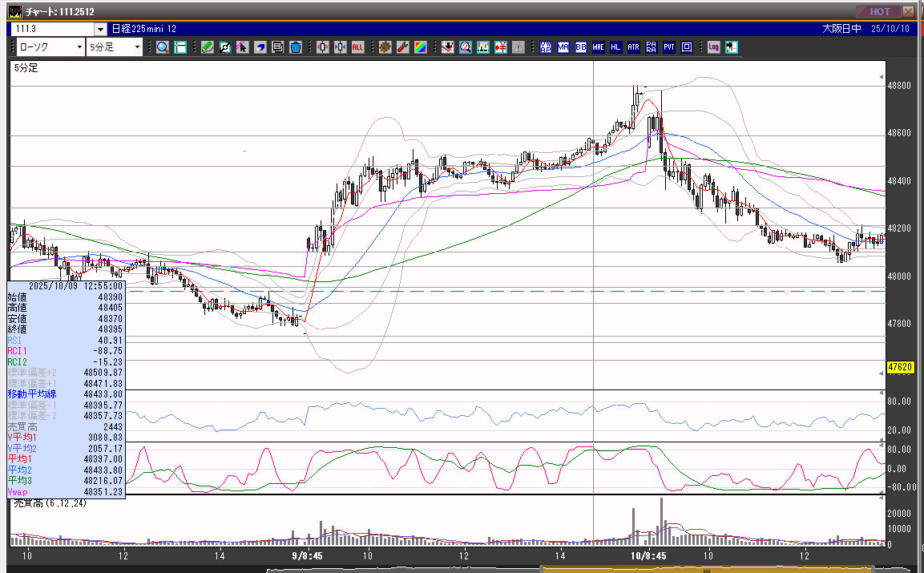Select the eraser tool icon
924x573 pixels.
[x=260, y=47]
